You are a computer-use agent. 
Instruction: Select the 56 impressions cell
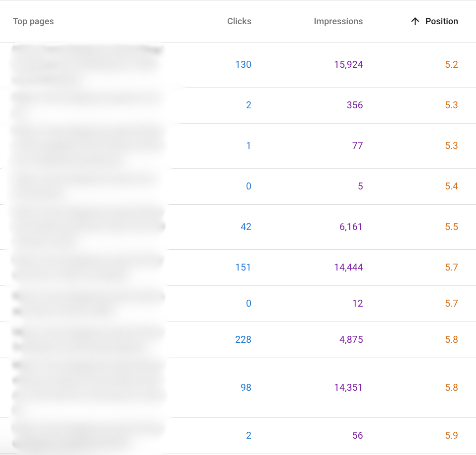(358, 436)
